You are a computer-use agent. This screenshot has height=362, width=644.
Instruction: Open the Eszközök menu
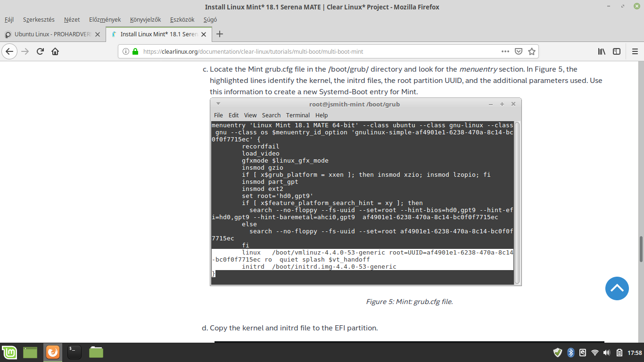[182, 20]
